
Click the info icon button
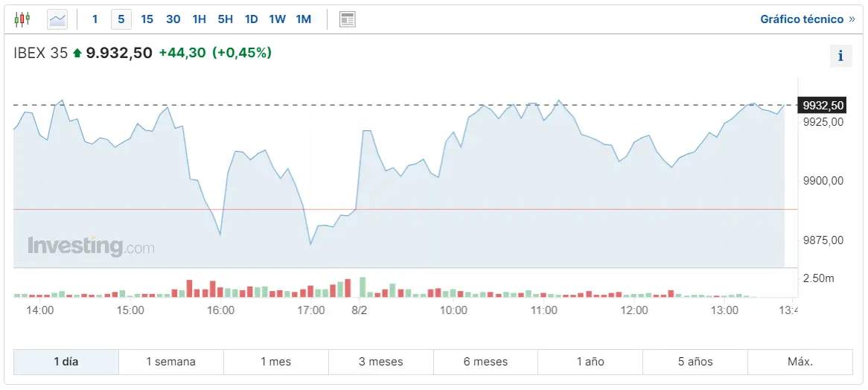tap(840, 56)
